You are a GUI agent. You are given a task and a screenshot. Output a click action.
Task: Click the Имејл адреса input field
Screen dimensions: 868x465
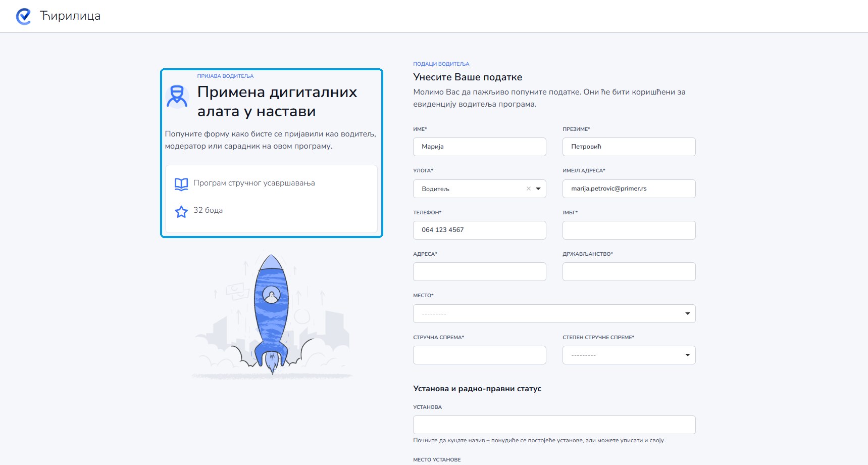[629, 189]
